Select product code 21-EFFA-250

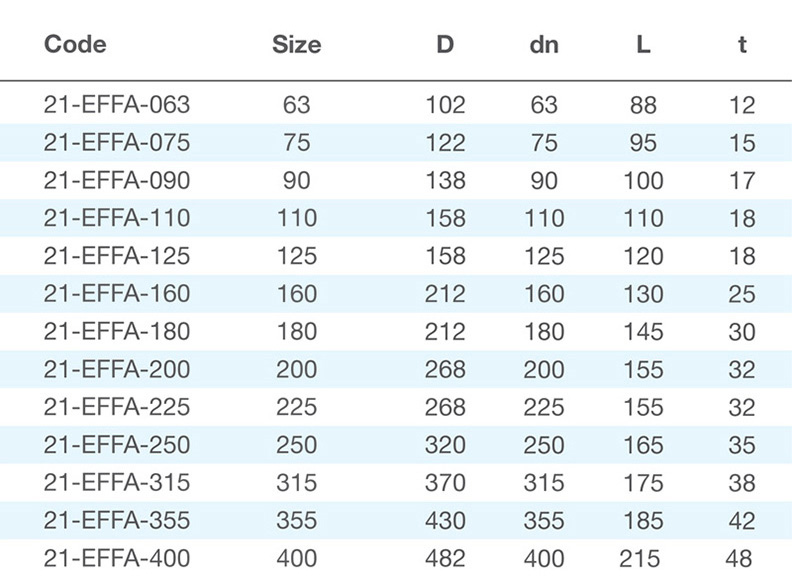pyautogui.click(x=117, y=445)
